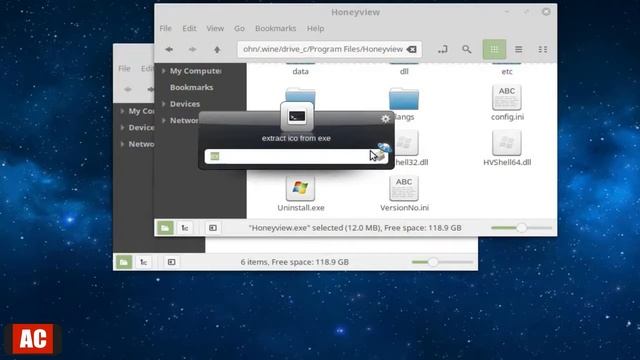Open File menu in back window

124,68
